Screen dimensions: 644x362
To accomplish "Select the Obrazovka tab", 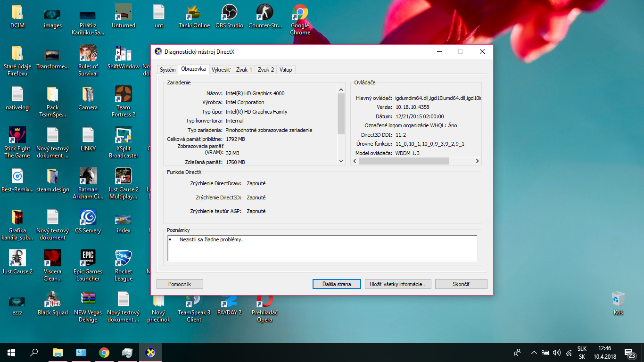I will point(193,69).
